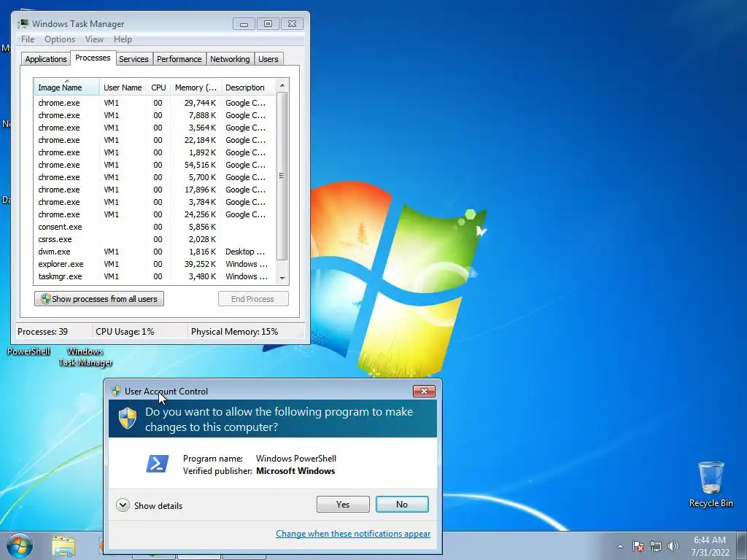
Task: Click Task Manager title bar icon
Action: click(x=23, y=23)
